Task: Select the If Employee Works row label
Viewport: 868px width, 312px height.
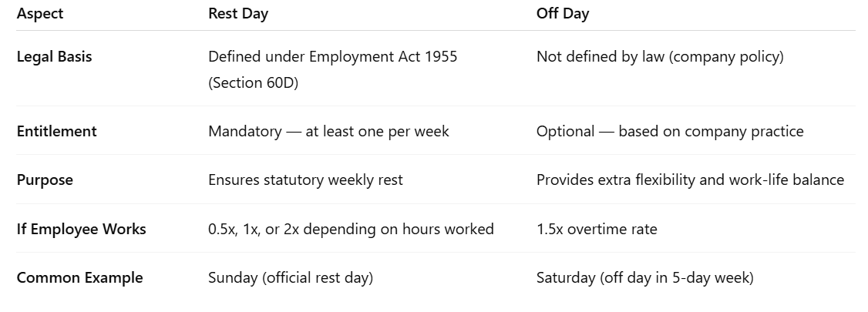Action: 81,229
